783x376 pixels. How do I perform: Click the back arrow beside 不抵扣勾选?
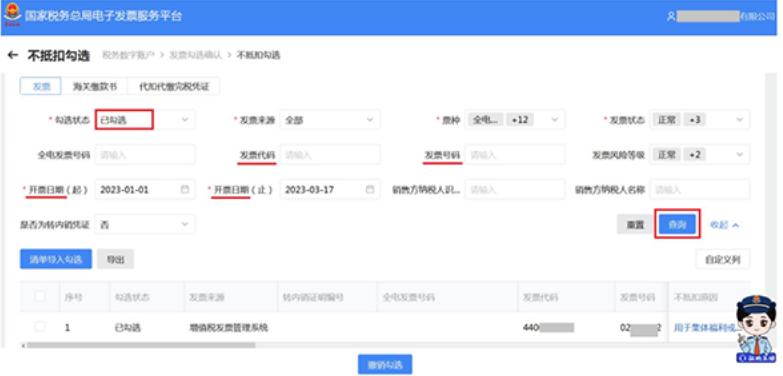point(13,55)
